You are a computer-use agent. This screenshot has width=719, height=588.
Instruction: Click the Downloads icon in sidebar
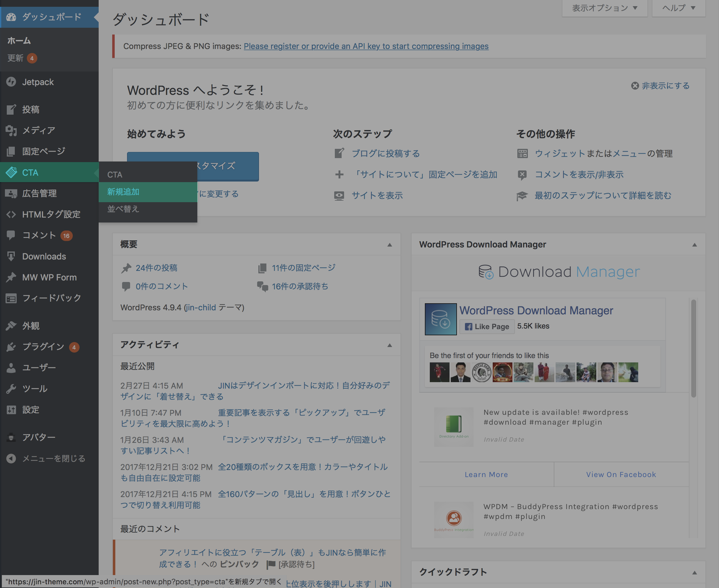pyautogui.click(x=11, y=256)
